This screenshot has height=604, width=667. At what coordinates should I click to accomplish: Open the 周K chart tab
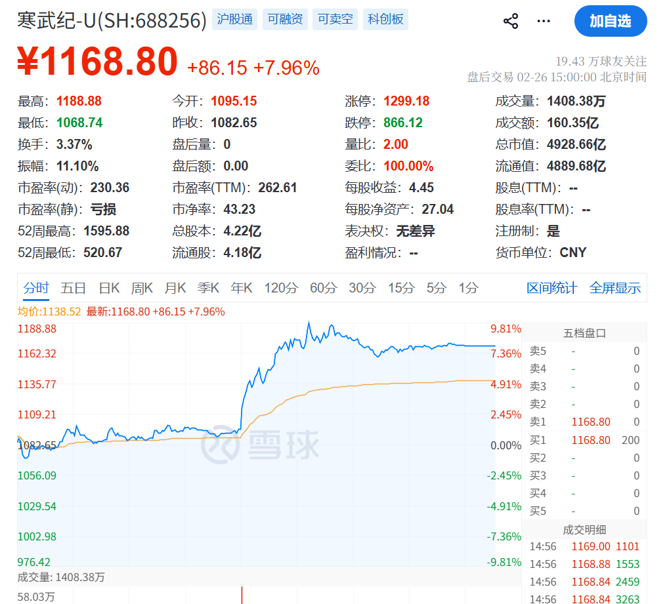[142, 288]
